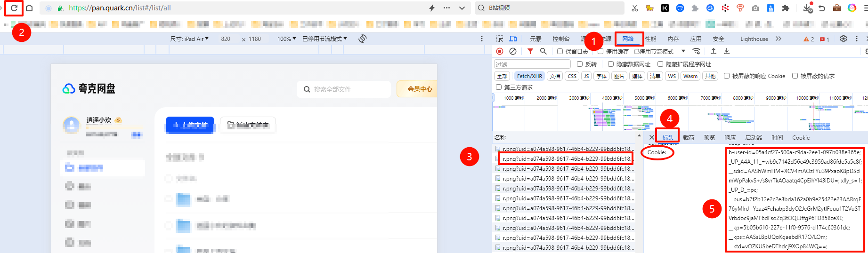This screenshot has width=868, height=253.
Task: Activate DevTools inspect element picker
Action: point(500,39)
